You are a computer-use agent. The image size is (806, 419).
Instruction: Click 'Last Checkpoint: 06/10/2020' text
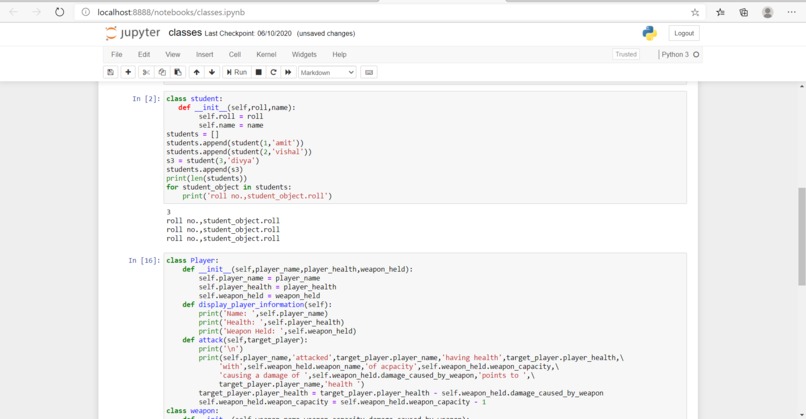(x=248, y=33)
